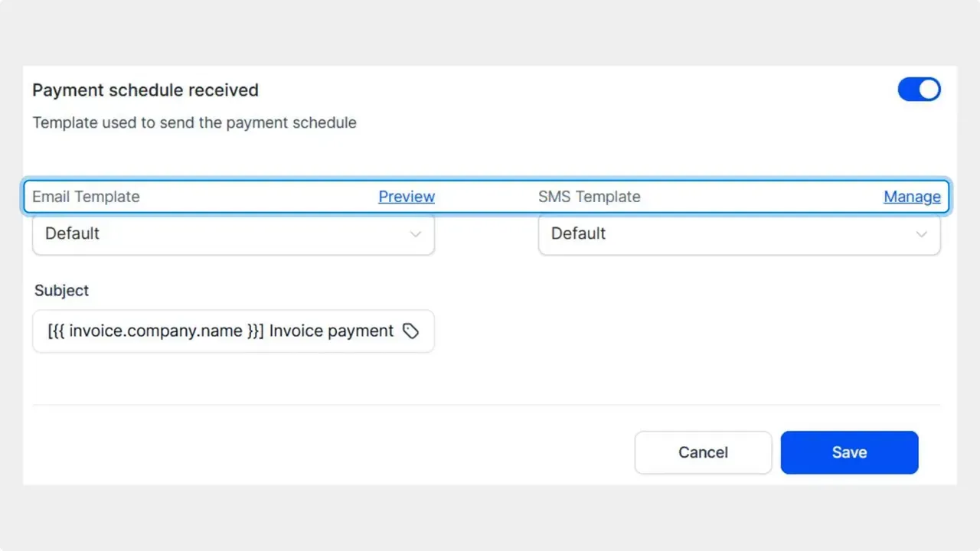Turn off payment schedule notifications via the blue switch
The image size is (980, 551).
[x=919, y=90]
